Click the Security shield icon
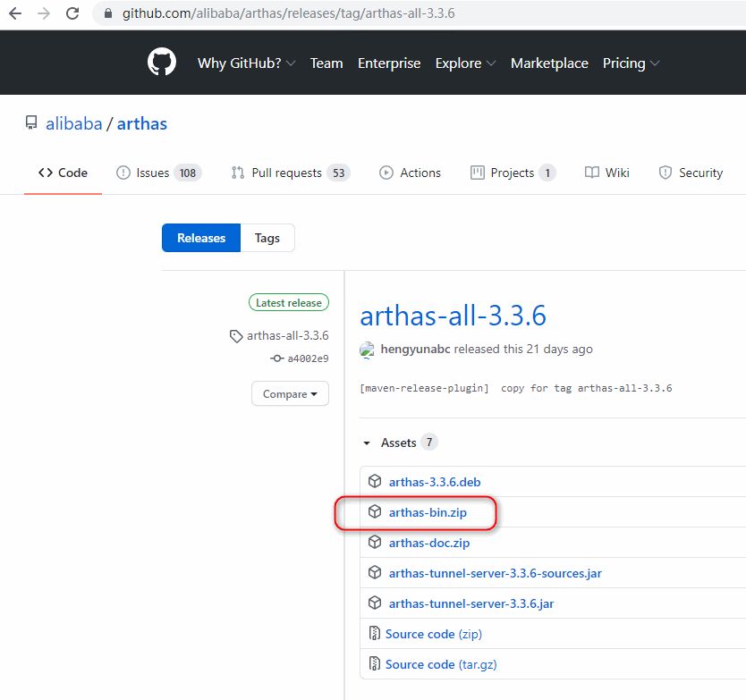Screen dimensions: 746x700 (x=665, y=173)
